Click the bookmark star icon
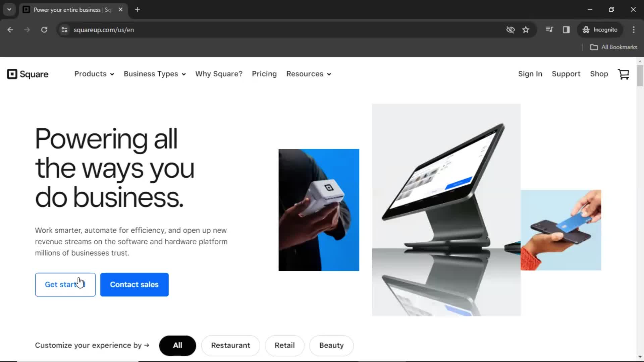Image resolution: width=644 pixels, height=362 pixels. point(526,29)
